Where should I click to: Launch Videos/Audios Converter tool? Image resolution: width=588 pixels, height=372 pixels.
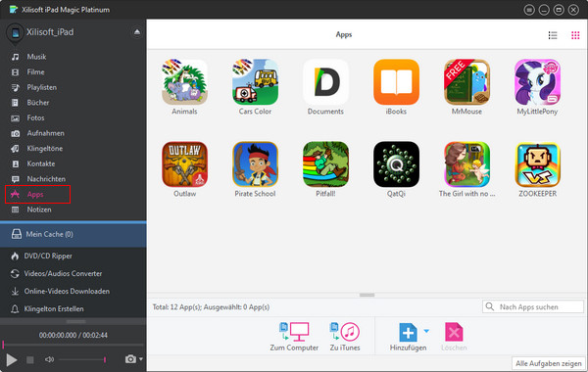click(63, 274)
